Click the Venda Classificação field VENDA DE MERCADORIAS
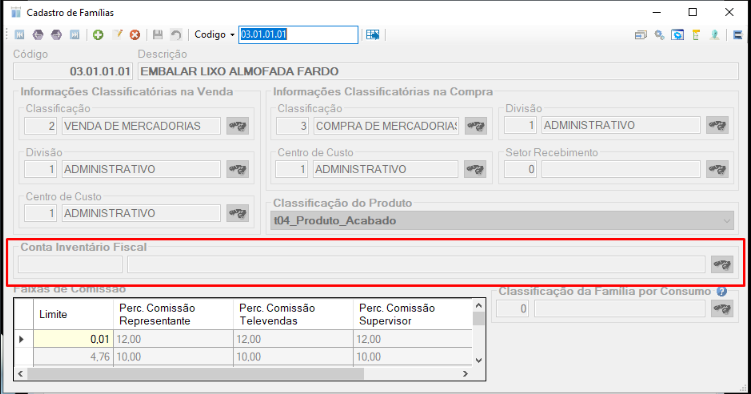 tap(141, 126)
